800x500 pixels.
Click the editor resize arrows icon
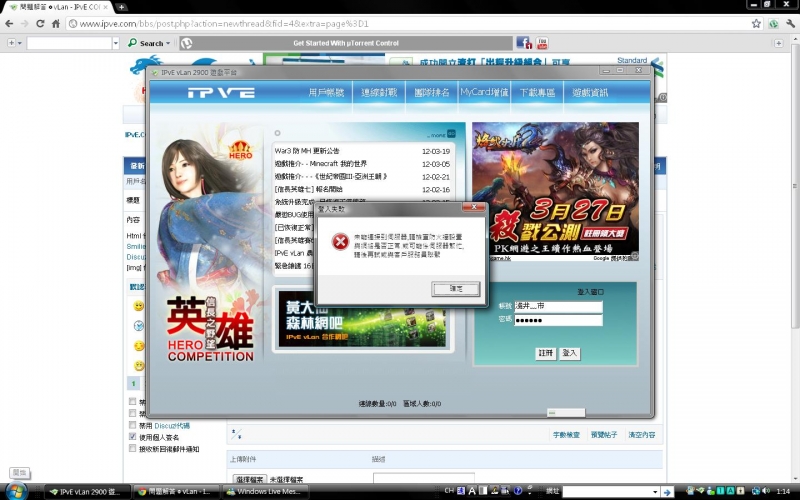236,434
